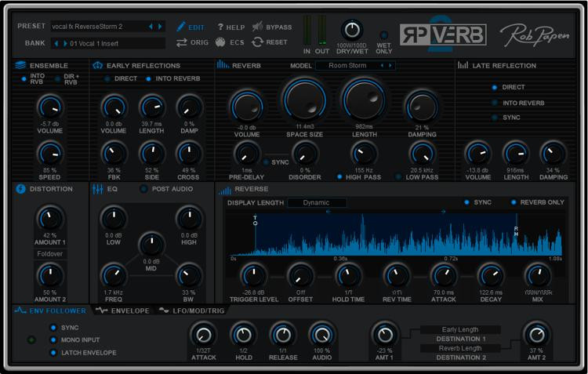Toggle Env Follower Sync option
588x374 pixels.
tap(53, 328)
